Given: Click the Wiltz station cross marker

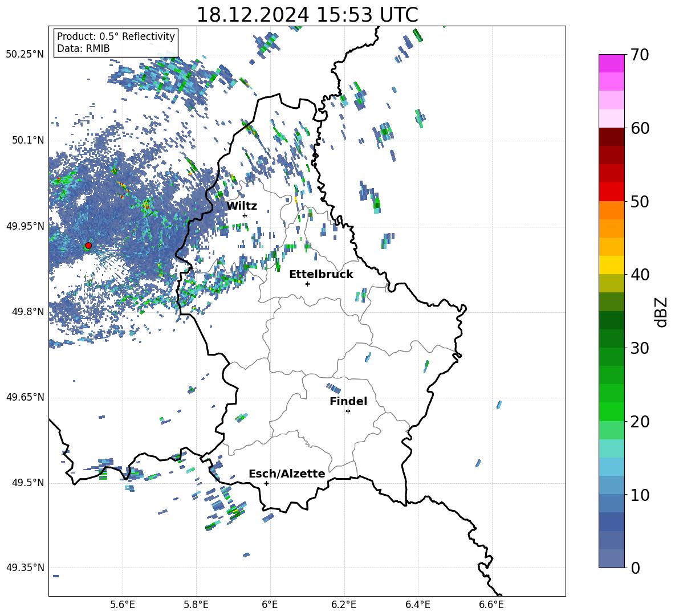Looking at the screenshot, I should [x=245, y=215].
